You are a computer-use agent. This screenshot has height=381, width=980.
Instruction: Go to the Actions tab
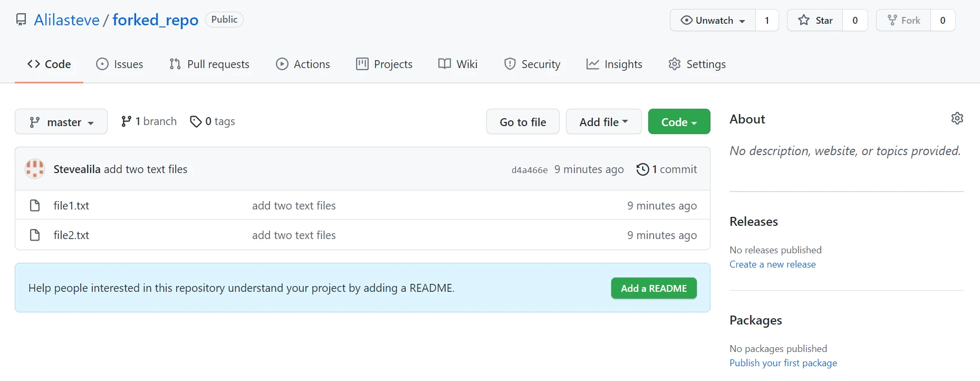point(303,64)
